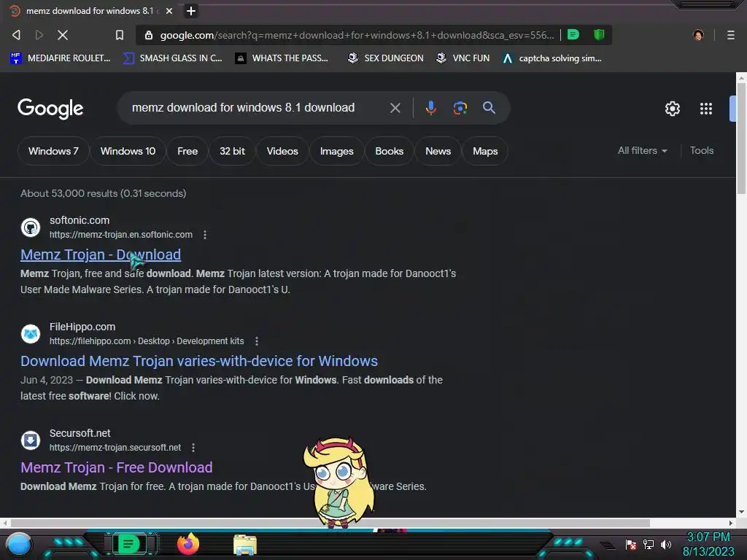Open the VNC FUN bookmark
The image size is (747, 560).
pos(463,58)
